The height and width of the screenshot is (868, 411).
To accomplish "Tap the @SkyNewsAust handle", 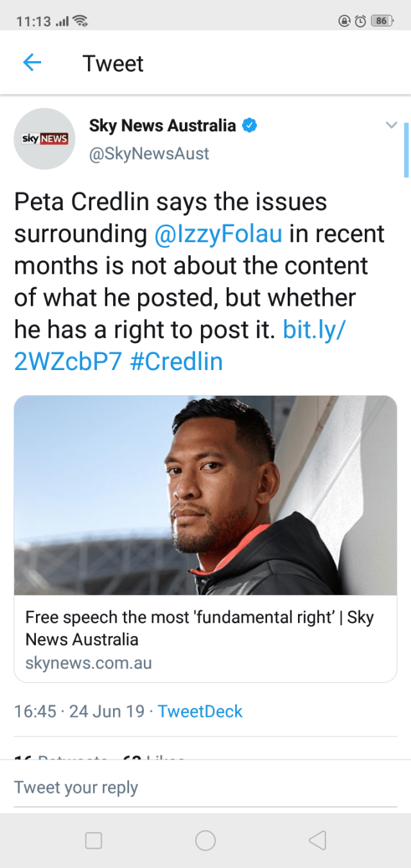I will (149, 154).
